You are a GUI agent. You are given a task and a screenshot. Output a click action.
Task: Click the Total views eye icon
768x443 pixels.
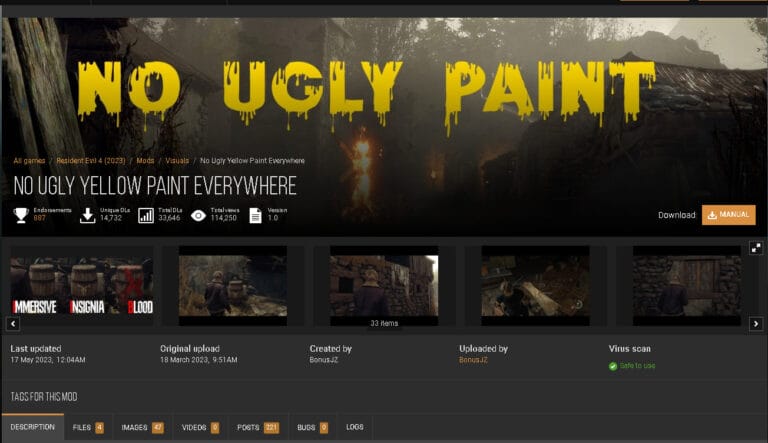198,215
